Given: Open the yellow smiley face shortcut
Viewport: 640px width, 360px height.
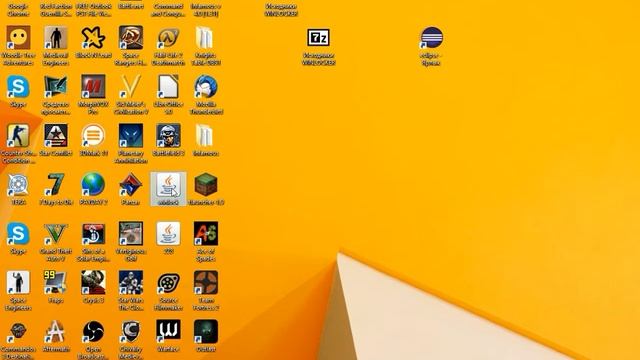Looking at the screenshot, I should 18,38.
